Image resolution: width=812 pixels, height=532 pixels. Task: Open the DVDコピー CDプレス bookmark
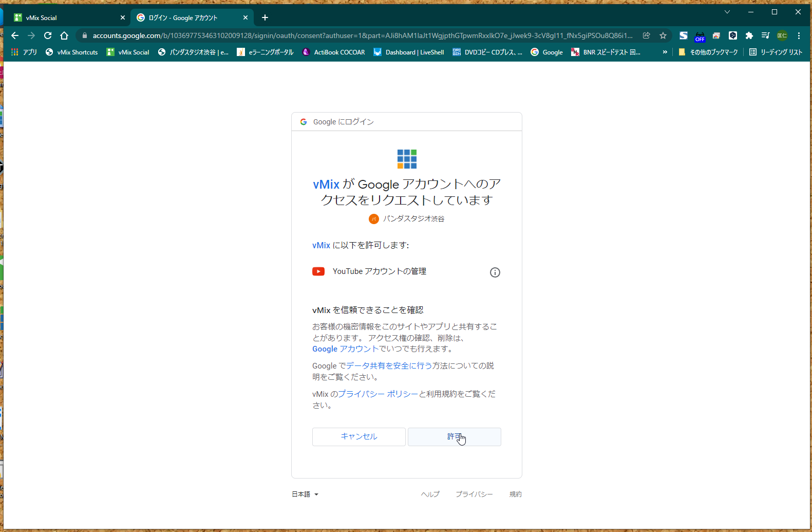pos(487,52)
